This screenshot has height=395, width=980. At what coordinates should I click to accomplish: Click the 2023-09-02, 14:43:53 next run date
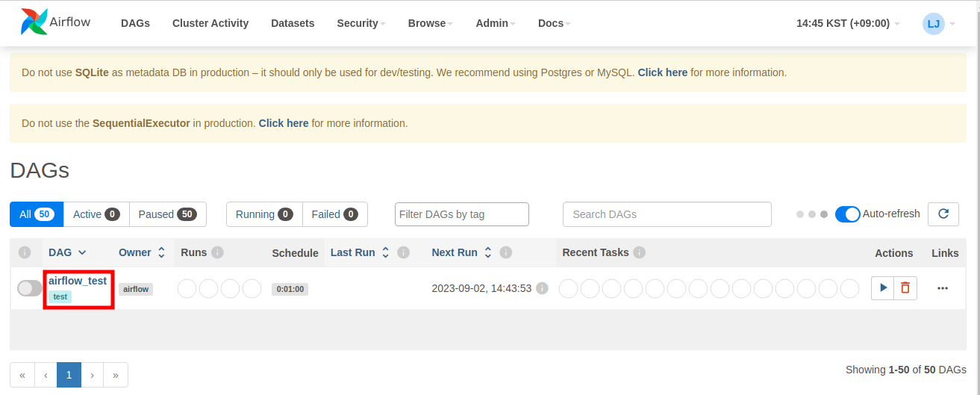(481, 288)
